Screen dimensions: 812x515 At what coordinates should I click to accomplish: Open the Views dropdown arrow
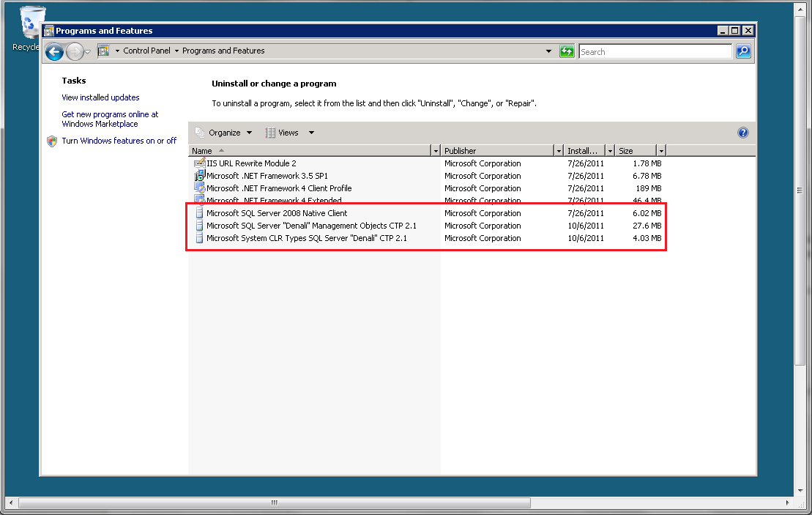click(311, 133)
